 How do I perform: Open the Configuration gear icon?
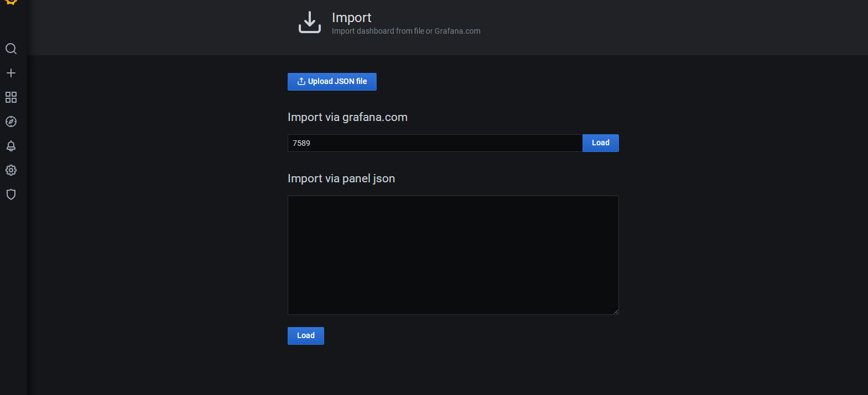pos(11,170)
